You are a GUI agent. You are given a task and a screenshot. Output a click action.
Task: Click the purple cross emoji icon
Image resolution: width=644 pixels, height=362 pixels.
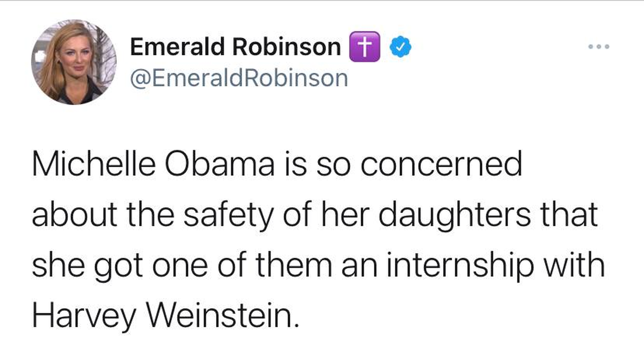click(x=365, y=47)
